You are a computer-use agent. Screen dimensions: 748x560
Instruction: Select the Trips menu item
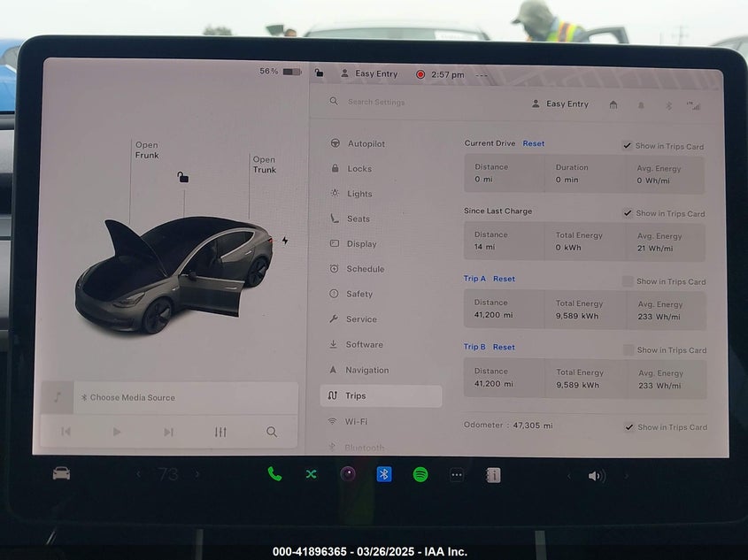pos(381,395)
